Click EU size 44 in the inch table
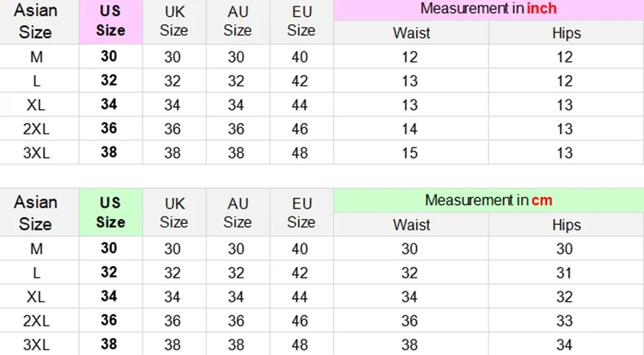This screenshot has width=644, height=355. tap(301, 105)
